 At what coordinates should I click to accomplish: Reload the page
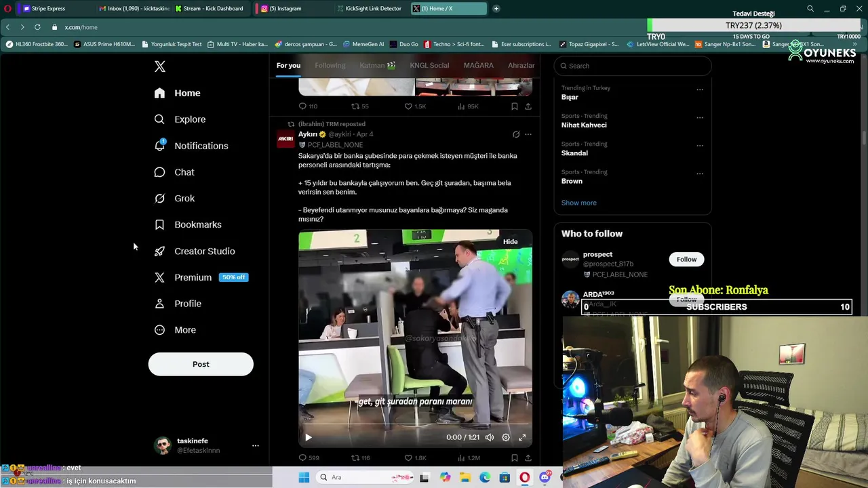[x=37, y=27]
